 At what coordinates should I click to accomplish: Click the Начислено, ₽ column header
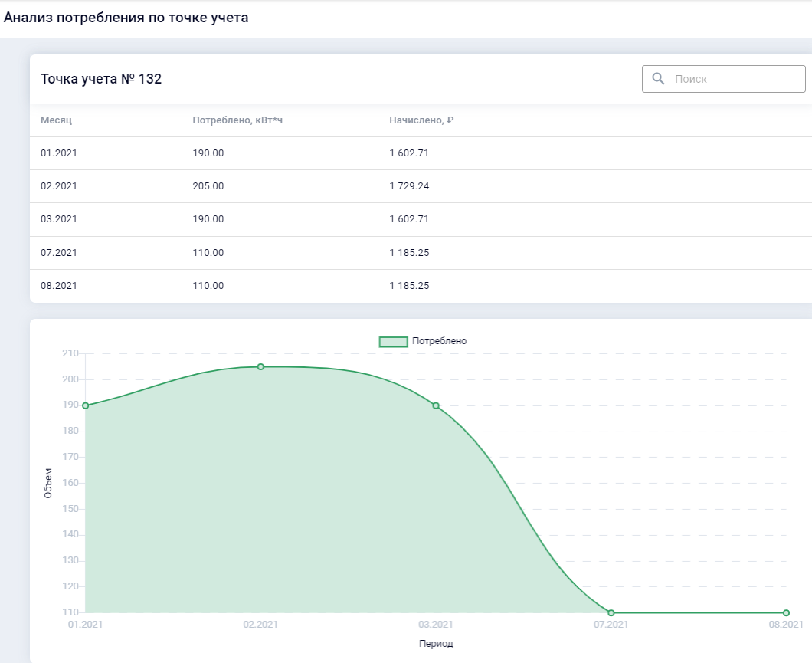pos(421,120)
